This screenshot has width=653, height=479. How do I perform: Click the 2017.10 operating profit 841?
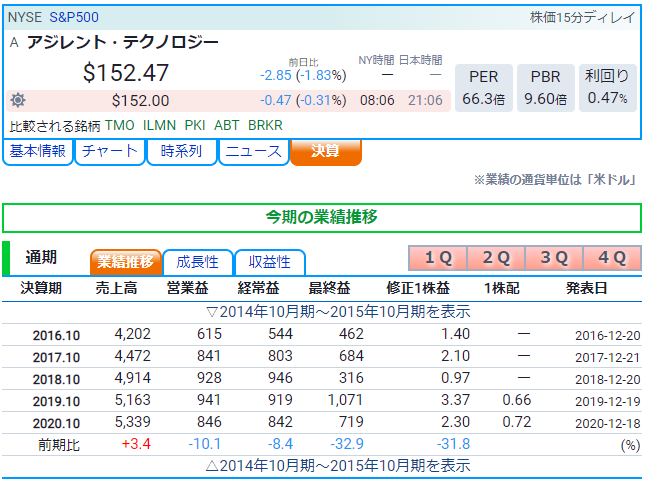[209, 356]
